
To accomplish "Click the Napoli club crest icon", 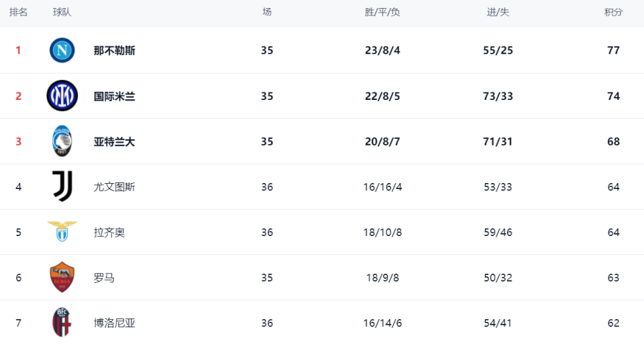I will [x=62, y=50].
